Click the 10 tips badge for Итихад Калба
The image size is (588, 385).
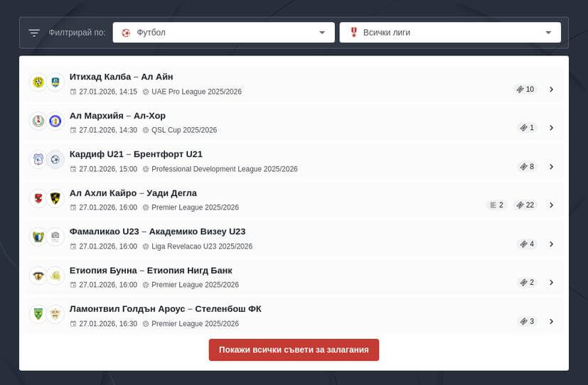pos(525,90)
